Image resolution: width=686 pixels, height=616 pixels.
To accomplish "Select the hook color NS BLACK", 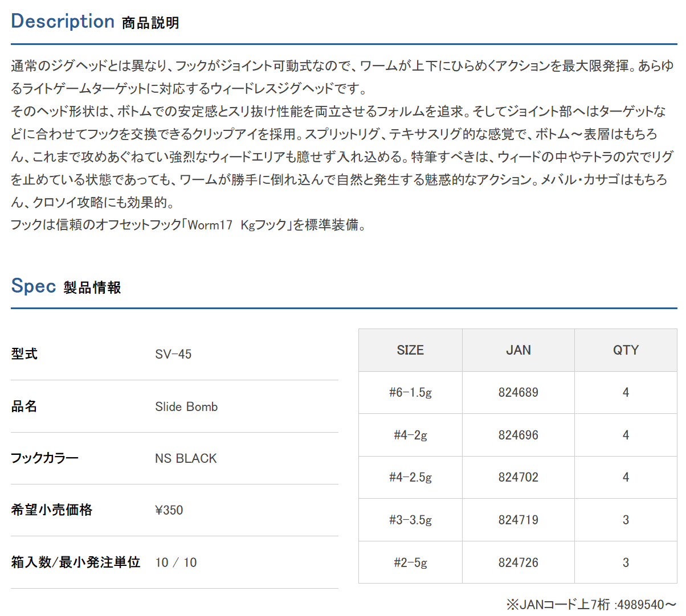I will [x=186, y=458].
